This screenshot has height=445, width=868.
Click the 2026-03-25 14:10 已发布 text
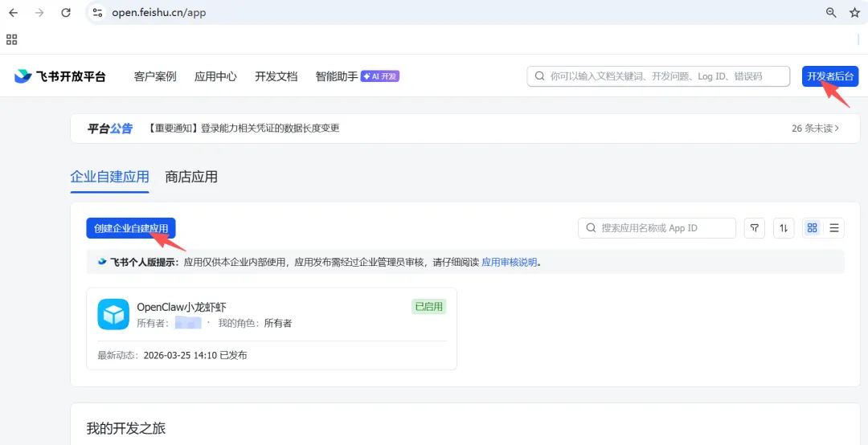tap(195, 355)
